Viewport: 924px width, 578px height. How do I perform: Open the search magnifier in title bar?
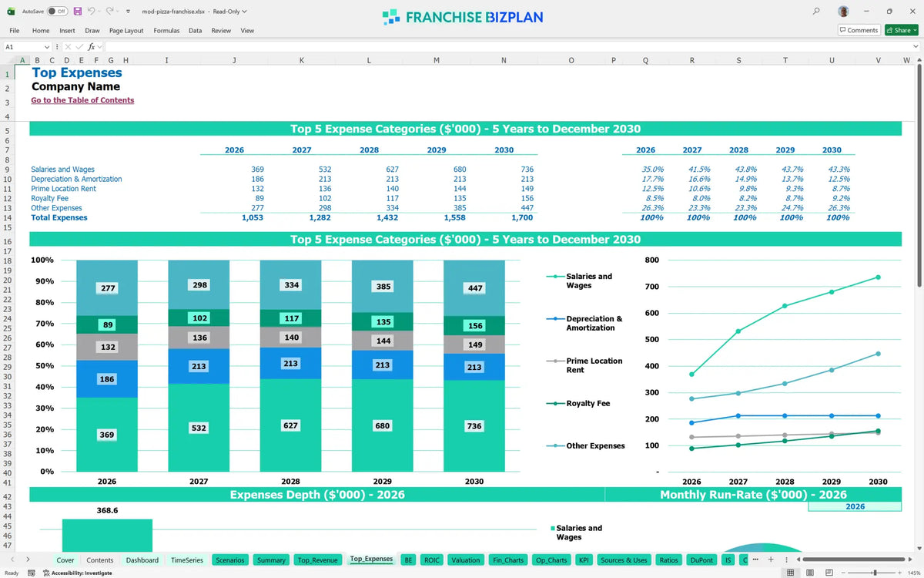coord(816,12)
